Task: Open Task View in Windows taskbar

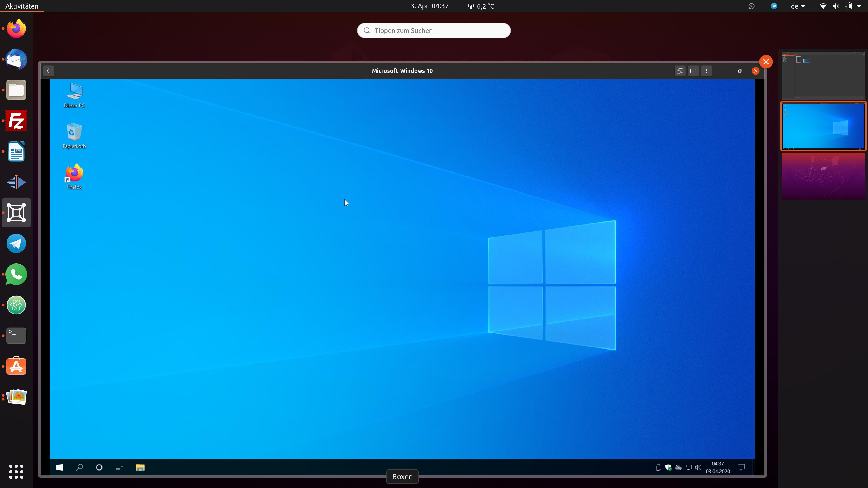Action: [x=119, y=467]
